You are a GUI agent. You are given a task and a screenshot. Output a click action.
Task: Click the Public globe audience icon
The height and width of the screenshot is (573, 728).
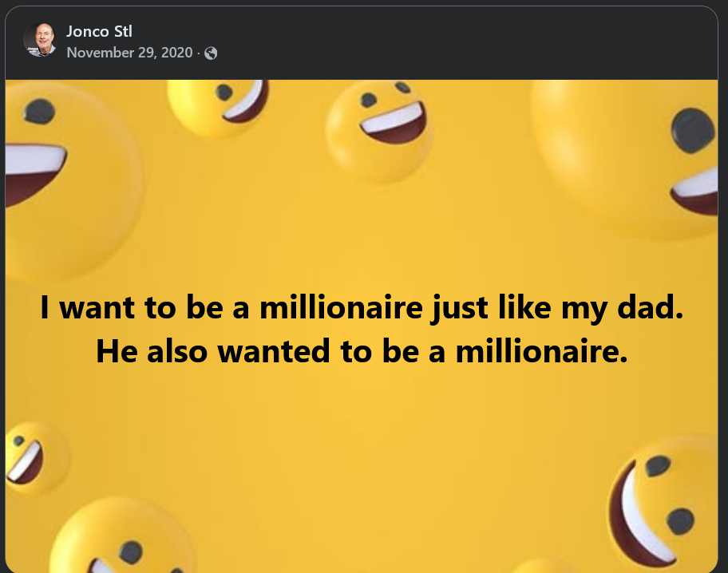[x=211, y=53]
